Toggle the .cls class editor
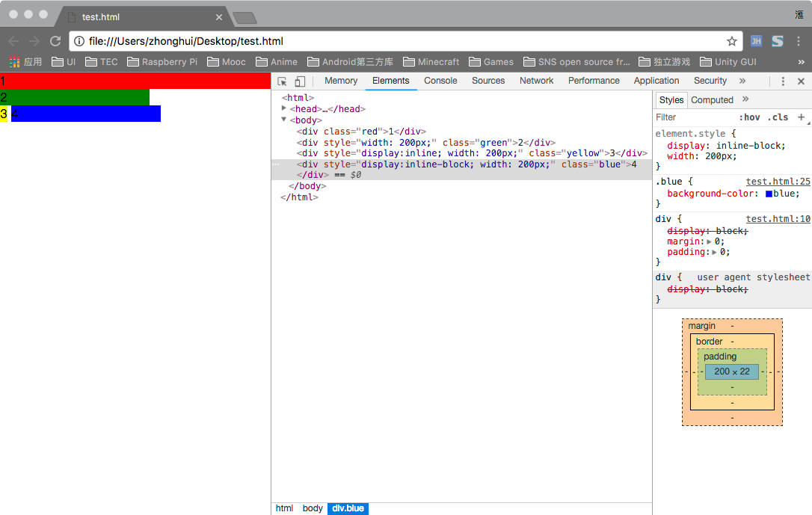This screenshot has width=812, height=515. pos(778,117)
